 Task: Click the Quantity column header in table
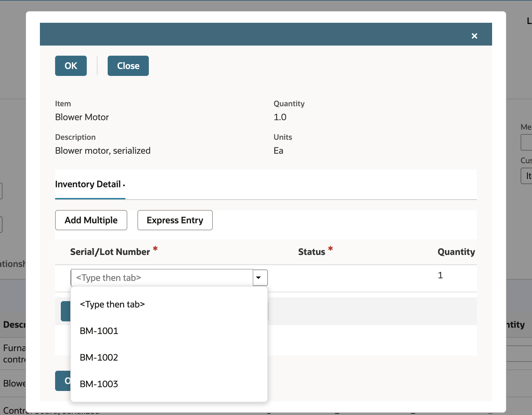tap(456, 252)
